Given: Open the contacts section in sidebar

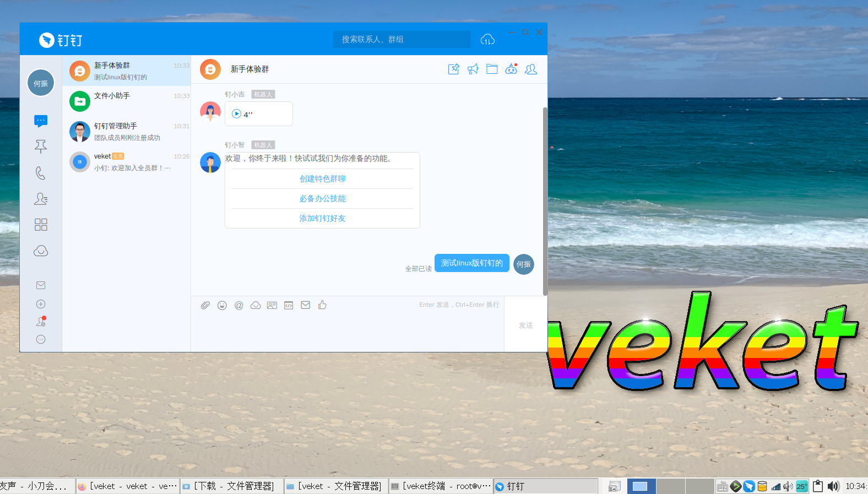Looking at the screenshot, I should [41, 199].
